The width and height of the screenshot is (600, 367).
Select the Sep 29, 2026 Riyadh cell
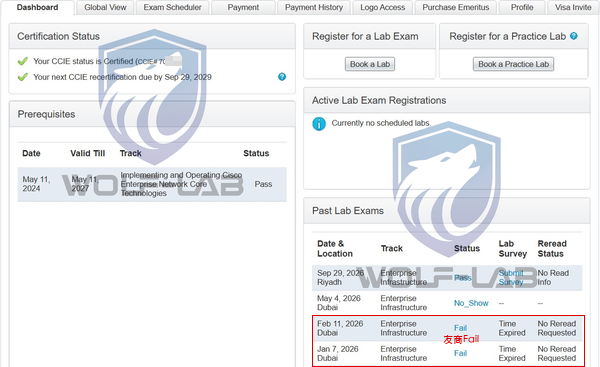point(341,277)
